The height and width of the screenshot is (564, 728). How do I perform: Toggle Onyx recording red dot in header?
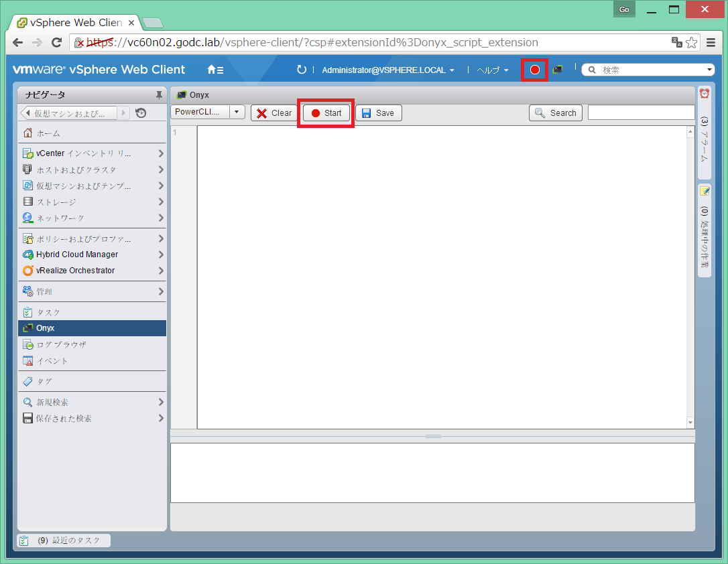[x=535, y=70]
